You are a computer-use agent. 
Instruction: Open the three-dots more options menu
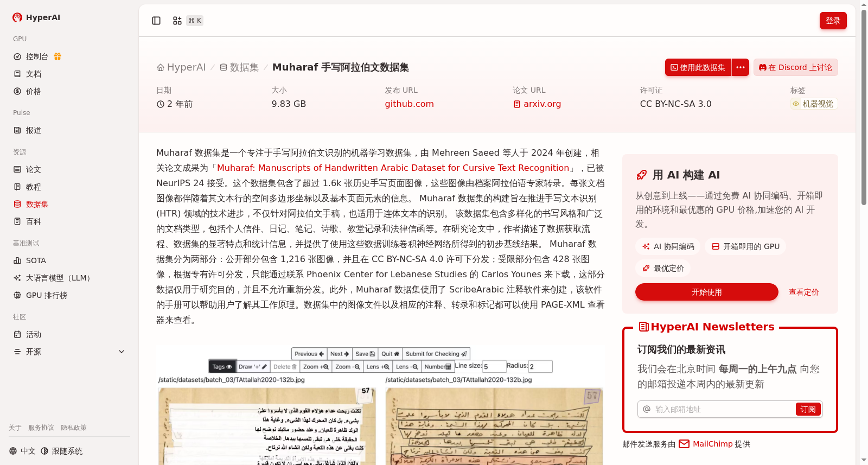[x=741, y=67]
